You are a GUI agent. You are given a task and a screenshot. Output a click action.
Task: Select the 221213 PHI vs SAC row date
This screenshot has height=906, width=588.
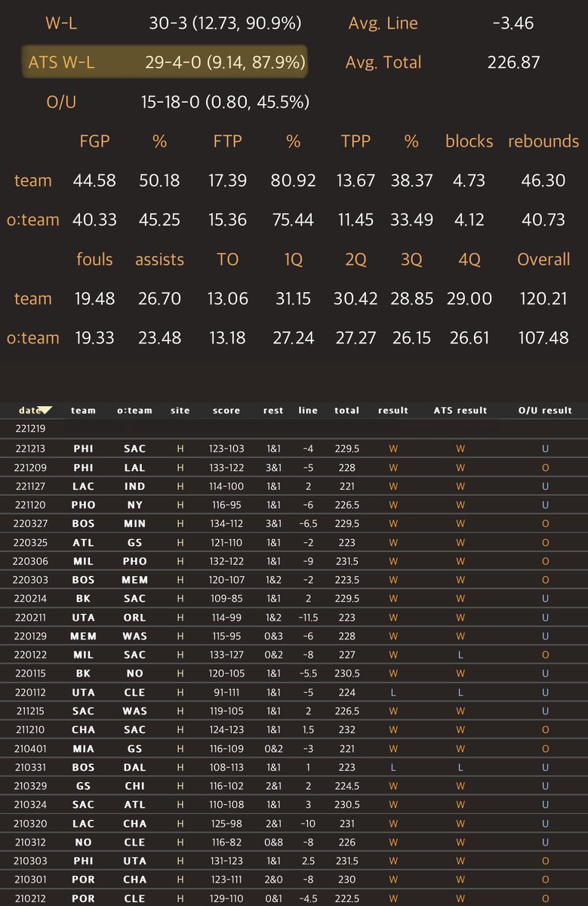click(29, 448)
